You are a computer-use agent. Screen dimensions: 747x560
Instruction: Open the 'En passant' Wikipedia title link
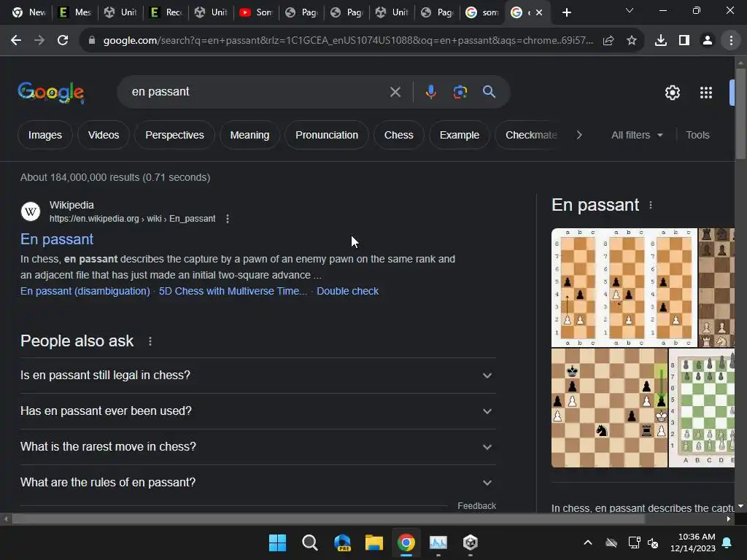[x=57, y=239]
